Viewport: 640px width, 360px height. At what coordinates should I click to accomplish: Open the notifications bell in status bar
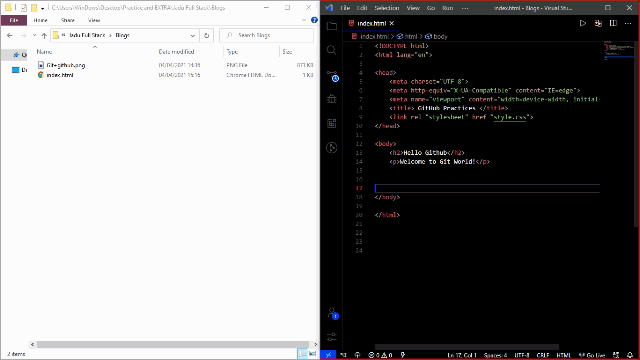pyautogui.click(x=630, y=355)
